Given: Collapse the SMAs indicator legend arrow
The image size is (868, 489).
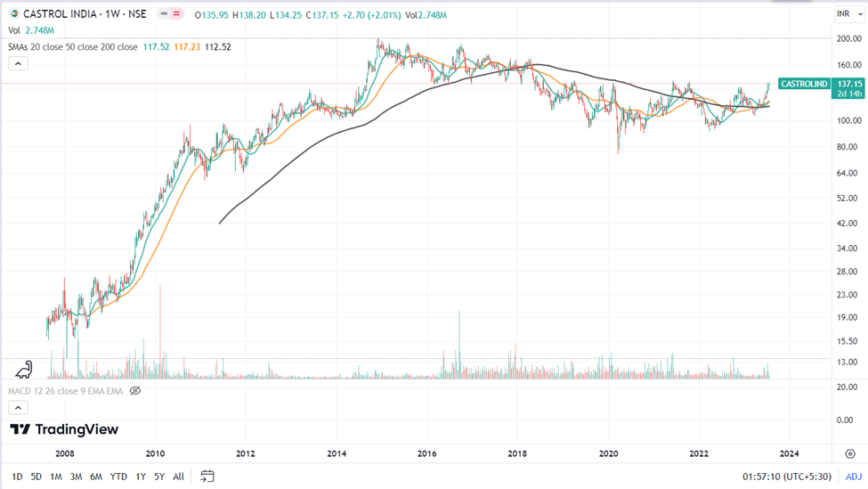Looking at the screenshot, I should 18,63.
